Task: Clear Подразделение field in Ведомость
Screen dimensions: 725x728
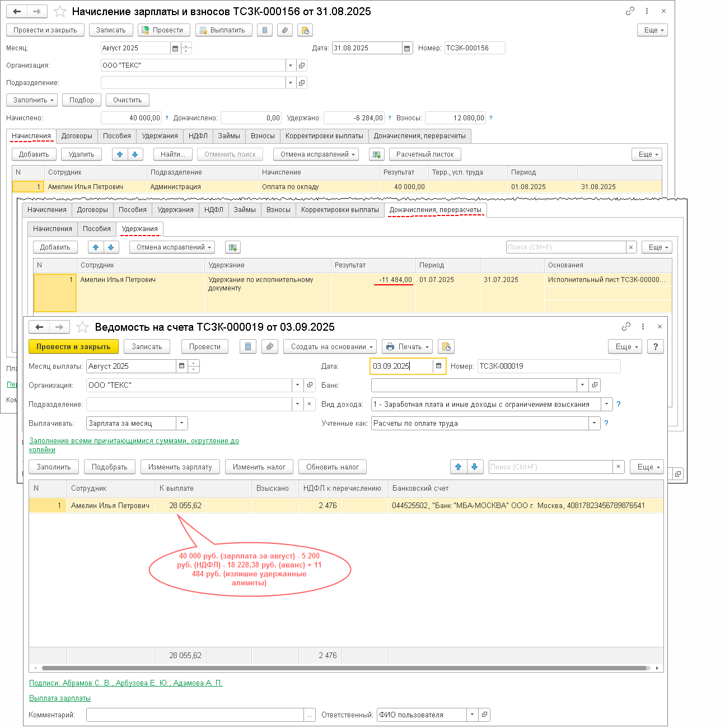Action: [x=310, y=404]
